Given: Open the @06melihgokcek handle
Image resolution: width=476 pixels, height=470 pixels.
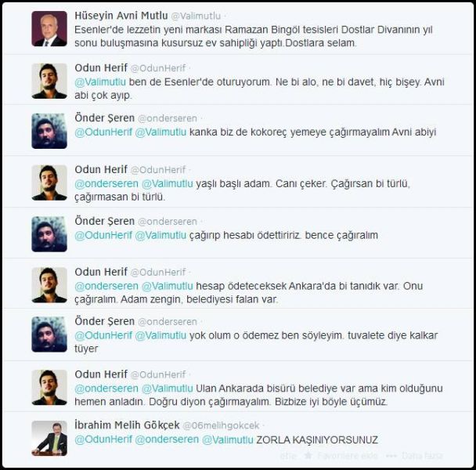Looking at the screenshot, I should 221,425.
